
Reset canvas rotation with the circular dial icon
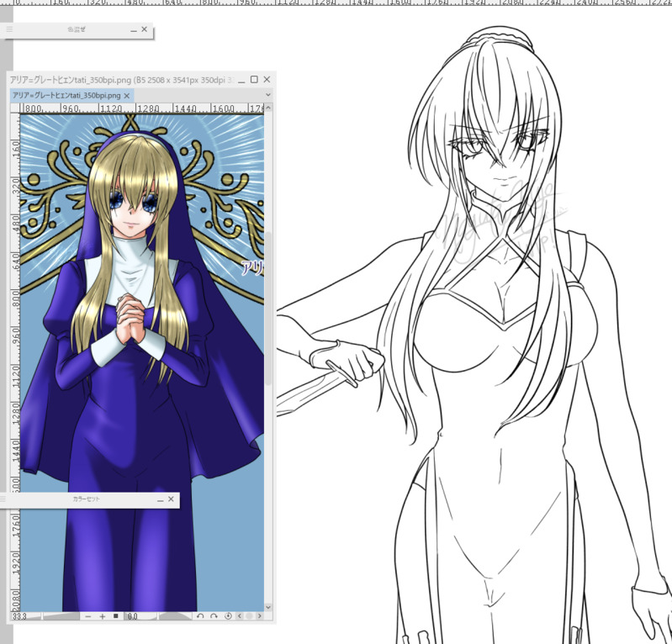(228, 616)
